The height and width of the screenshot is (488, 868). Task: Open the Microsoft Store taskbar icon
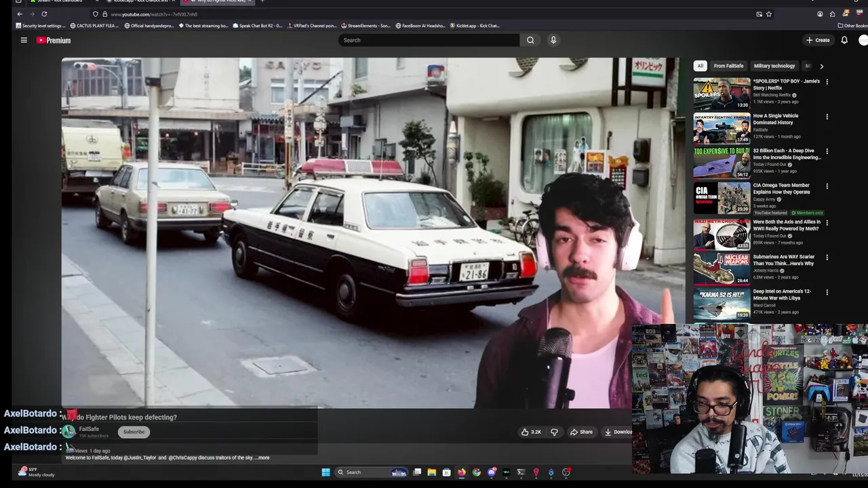tap(446, 472)
